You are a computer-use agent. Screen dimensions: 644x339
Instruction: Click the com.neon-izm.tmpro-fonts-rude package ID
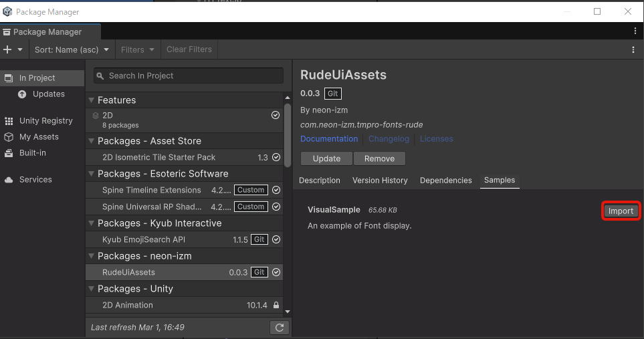[x=361, y=125]
